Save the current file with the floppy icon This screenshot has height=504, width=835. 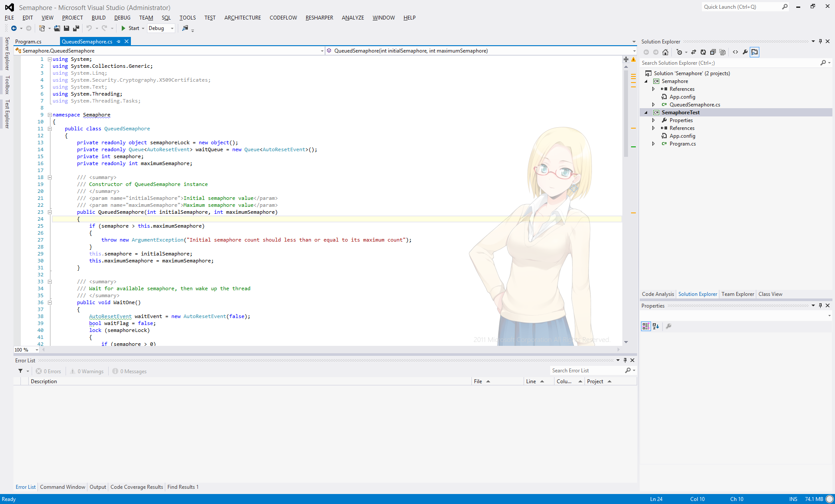pyautogui.click(x=67, y=28)
